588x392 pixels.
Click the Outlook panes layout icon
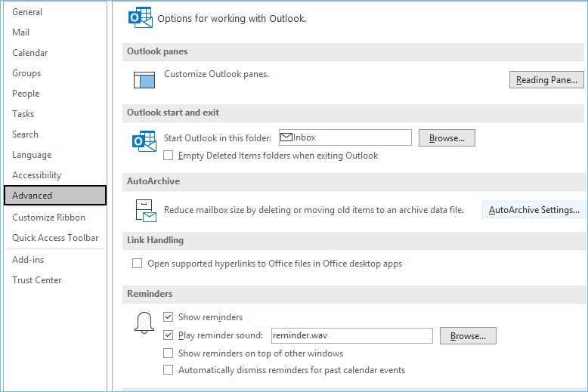144,79
